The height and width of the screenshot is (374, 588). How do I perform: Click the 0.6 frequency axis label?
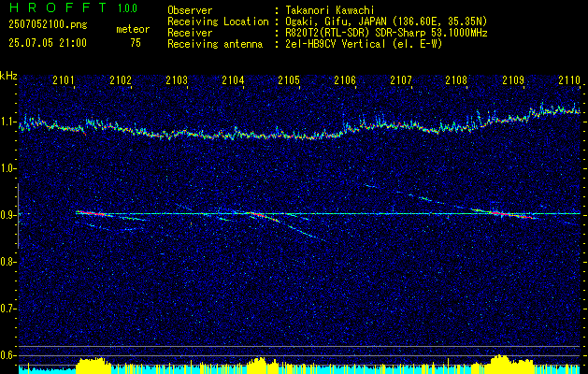pyautogui.click(x=7, y=355)
